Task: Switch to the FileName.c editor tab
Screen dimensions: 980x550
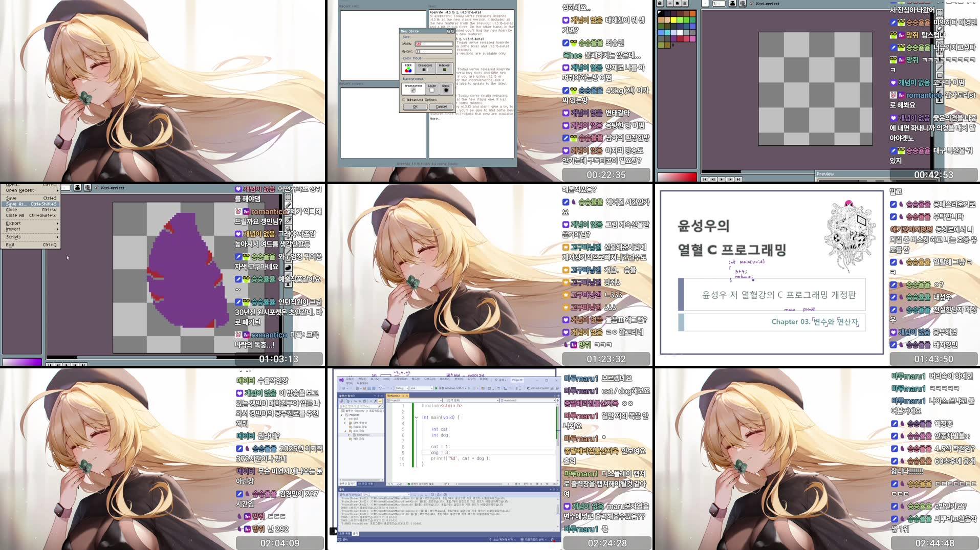Action: click(394, 395)
